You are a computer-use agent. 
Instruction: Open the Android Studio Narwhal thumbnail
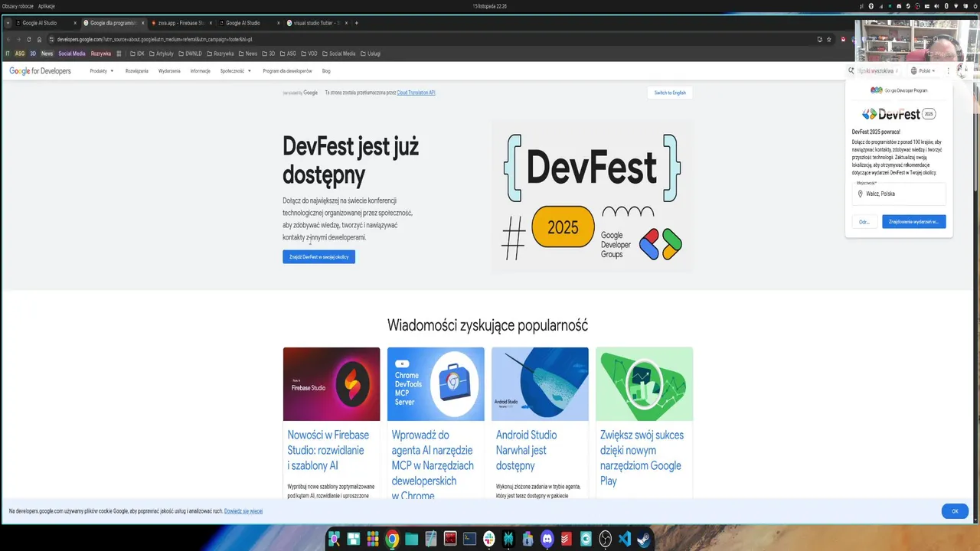pyautogui.click(x=540, y=384)
